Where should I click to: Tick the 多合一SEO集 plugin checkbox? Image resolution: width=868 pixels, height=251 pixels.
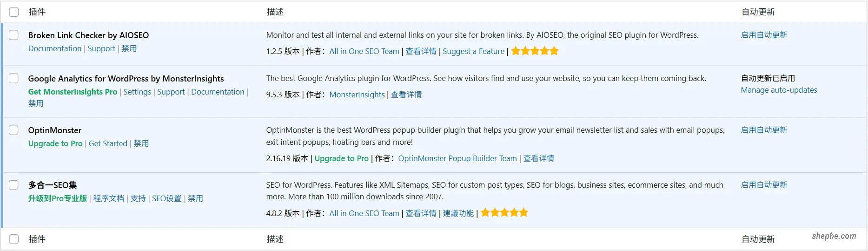click(14, 185)
